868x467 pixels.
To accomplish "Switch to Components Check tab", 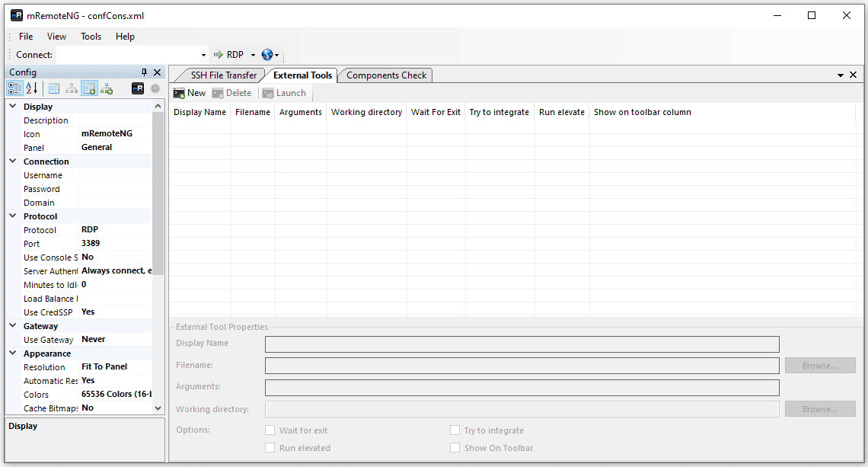I will click(386, 75).
